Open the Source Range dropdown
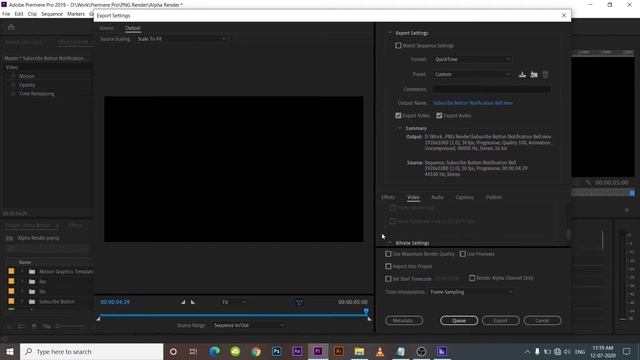This screenshot has height=360, width=640. point(248,325)
